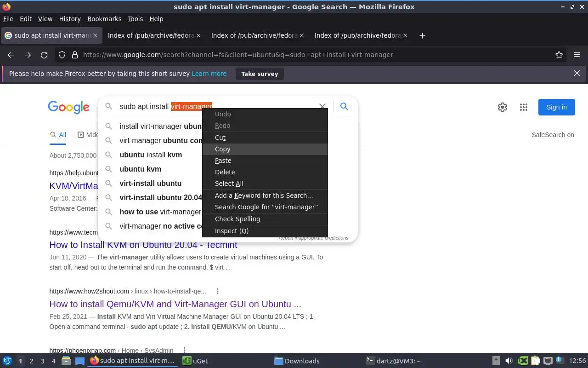
Task: Click the Take survey button
Action: coord(260,74)
